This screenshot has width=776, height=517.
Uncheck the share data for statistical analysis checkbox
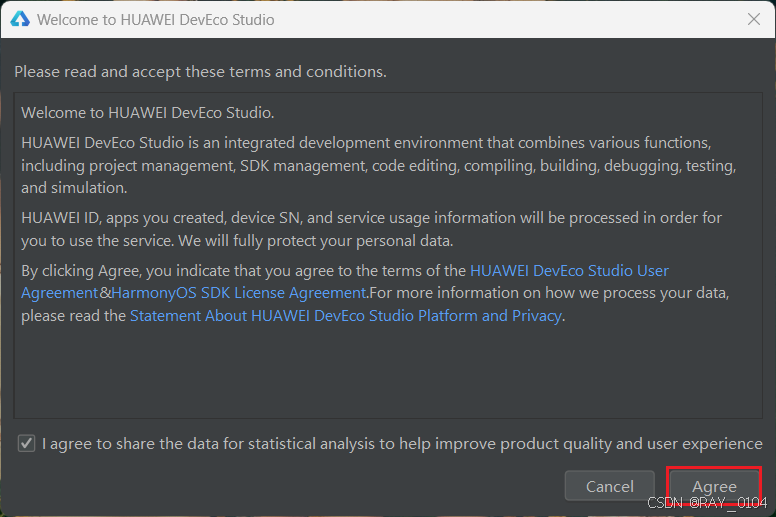27,443
